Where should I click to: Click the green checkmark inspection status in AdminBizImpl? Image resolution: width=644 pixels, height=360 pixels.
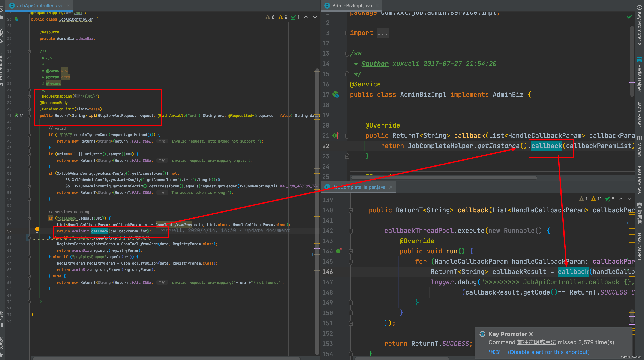pyautogui.click(x=629, y=17)
